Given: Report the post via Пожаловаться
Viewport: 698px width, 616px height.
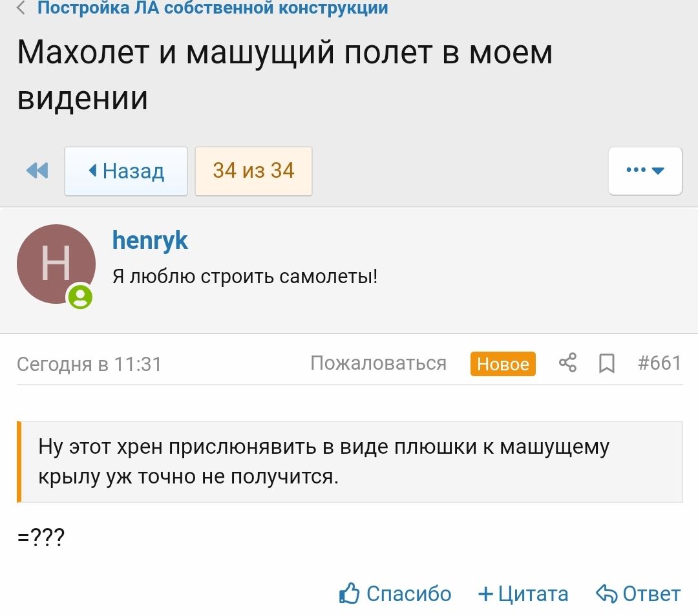Looking at the screenshot, I should 378,363.
